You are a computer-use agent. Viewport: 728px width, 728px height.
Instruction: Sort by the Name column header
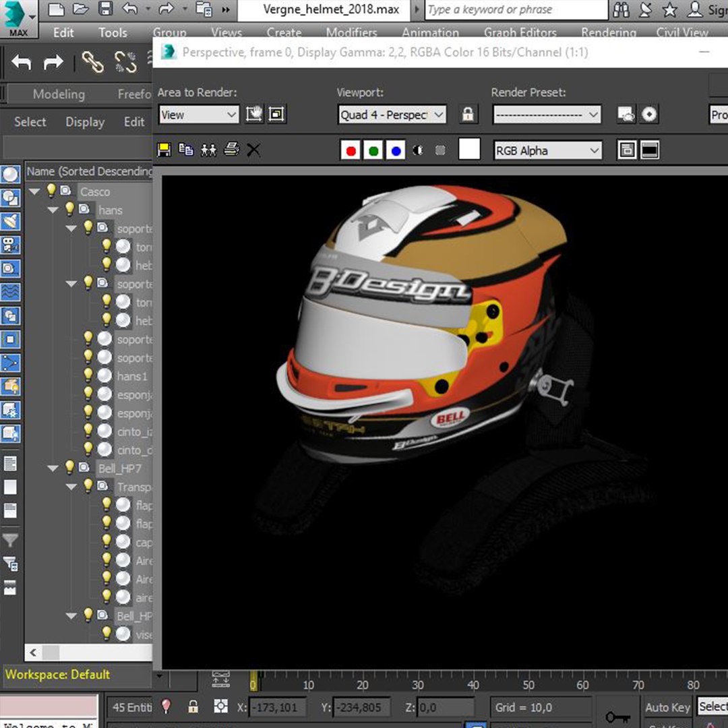click(x=89, y=171)
